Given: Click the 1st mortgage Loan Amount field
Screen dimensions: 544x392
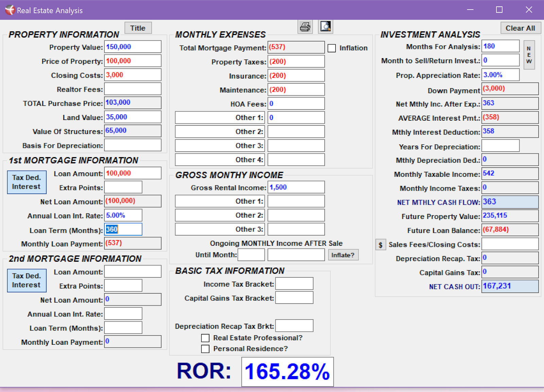Looking at the screenshot, I should pyautogui.click(x=133, y=173).
